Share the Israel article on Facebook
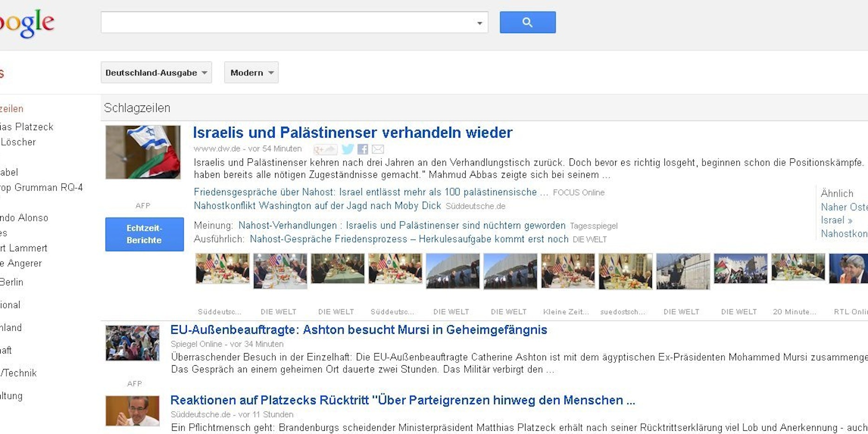 (363, 149)
